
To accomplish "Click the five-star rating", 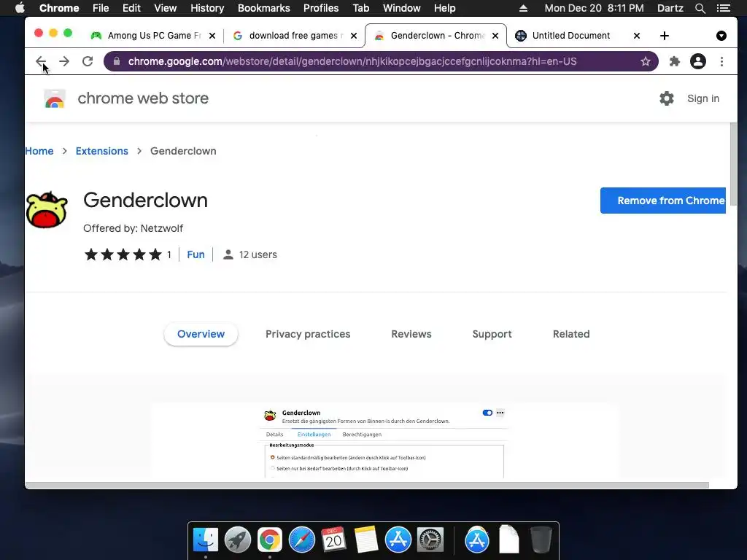I will [x=123, y=254].
